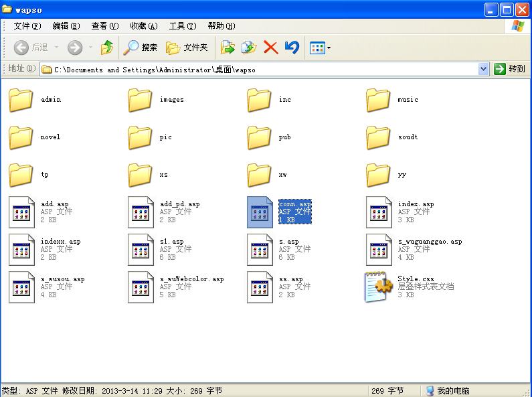
Task: Open the 工具(T) menu
Action: pos(182,26)
